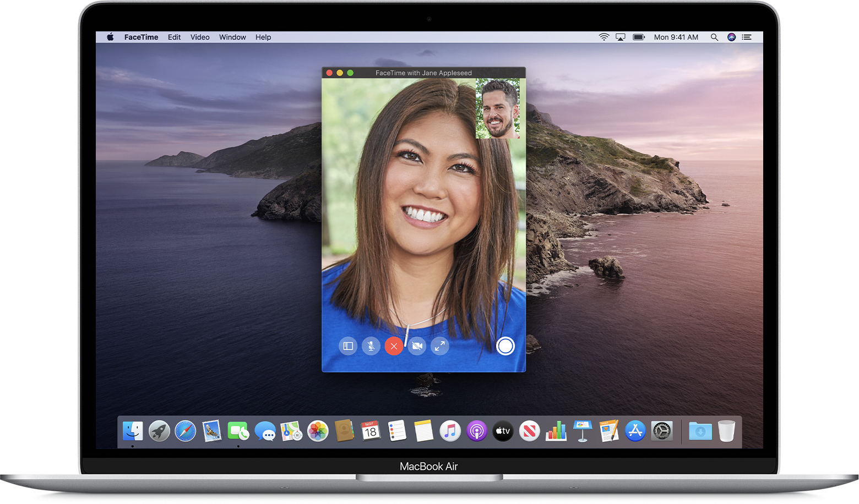Show the FaceTime sidebar
The image size is (859, 504).
pyautogui.click(x=348, y=346)
